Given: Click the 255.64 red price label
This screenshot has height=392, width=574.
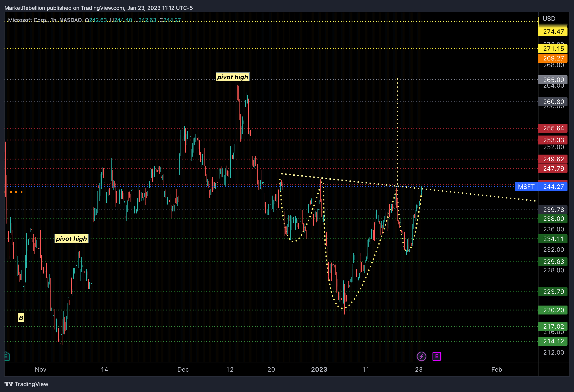Looking at the screenshot, I should point(553,128).
